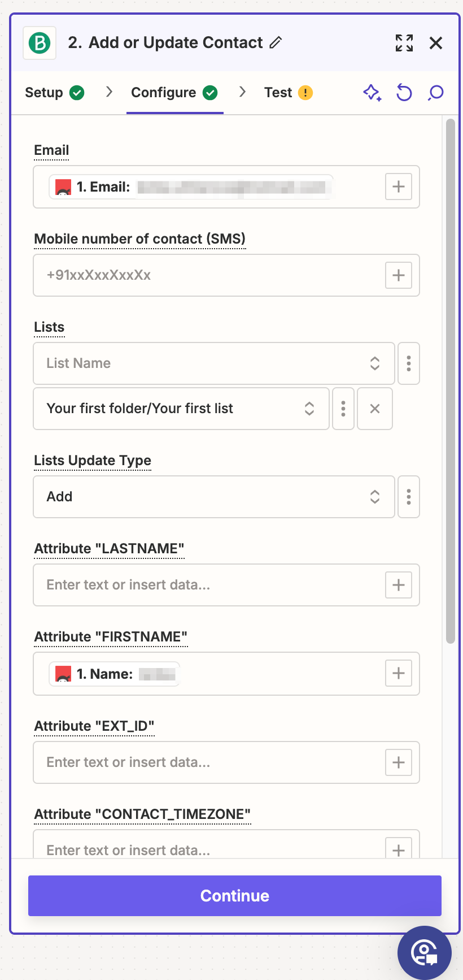Open options menu beside List Name dropdown
Screen dimensions: 463x980
pyautogui.click(x=408, y=363)
